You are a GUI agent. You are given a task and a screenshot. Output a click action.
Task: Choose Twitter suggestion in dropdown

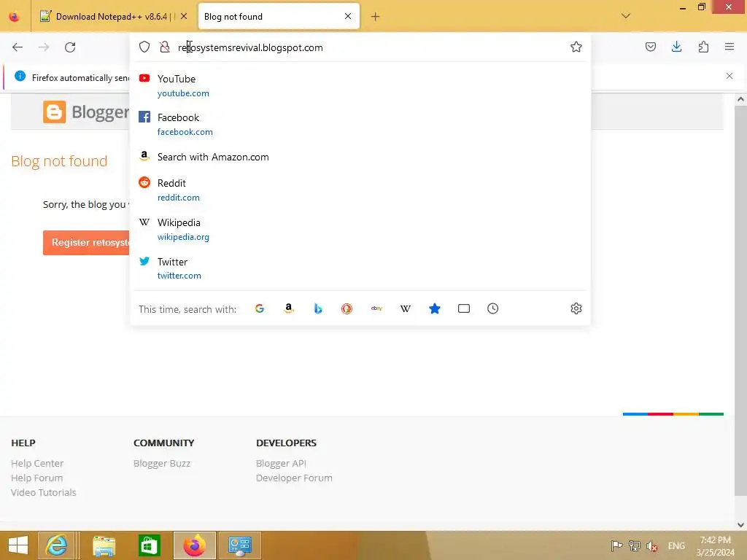(x=360, y=268)
